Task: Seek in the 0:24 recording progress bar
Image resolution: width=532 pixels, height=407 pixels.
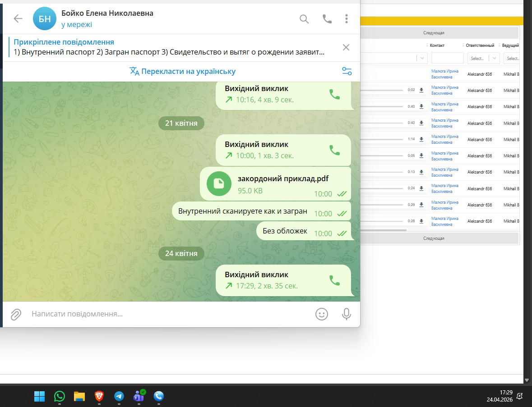Action: pyautogui.click(x=382, y=188)
